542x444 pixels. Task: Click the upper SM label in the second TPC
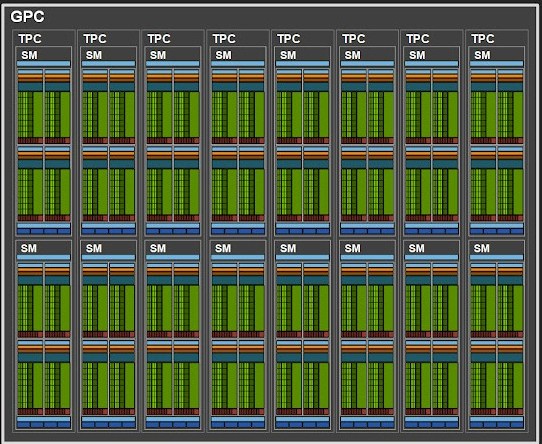tap(94, 55)
